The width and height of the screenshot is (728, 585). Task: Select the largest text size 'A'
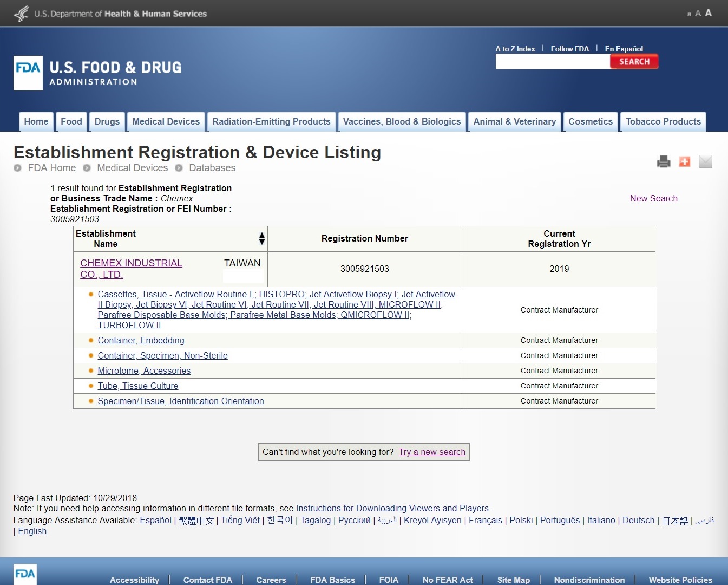coord(708,13)
